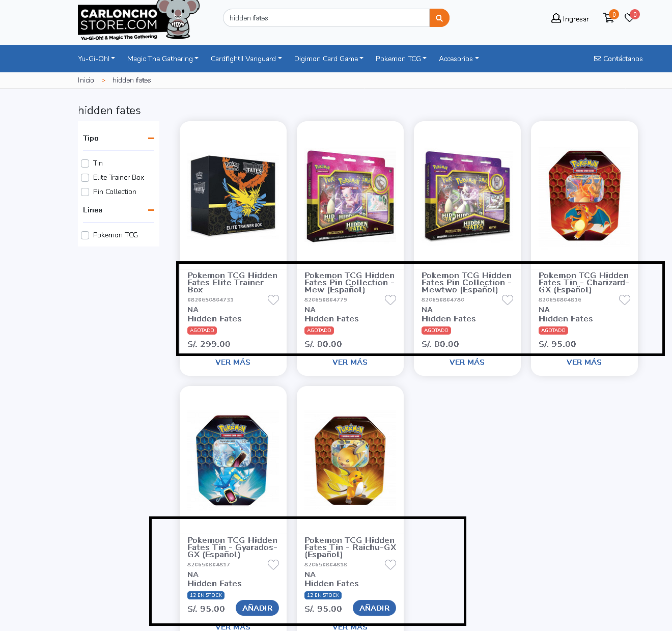Click the orange search magnifier button
672x631 pixels.
click(x=439, y=18)
